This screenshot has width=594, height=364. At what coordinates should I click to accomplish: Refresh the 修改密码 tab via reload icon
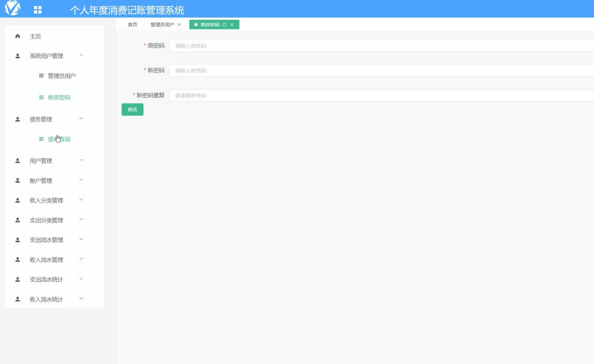(x=224, y=25)
